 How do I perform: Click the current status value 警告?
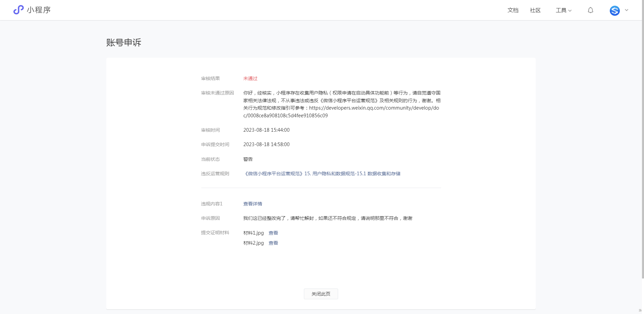click(248, 159)
